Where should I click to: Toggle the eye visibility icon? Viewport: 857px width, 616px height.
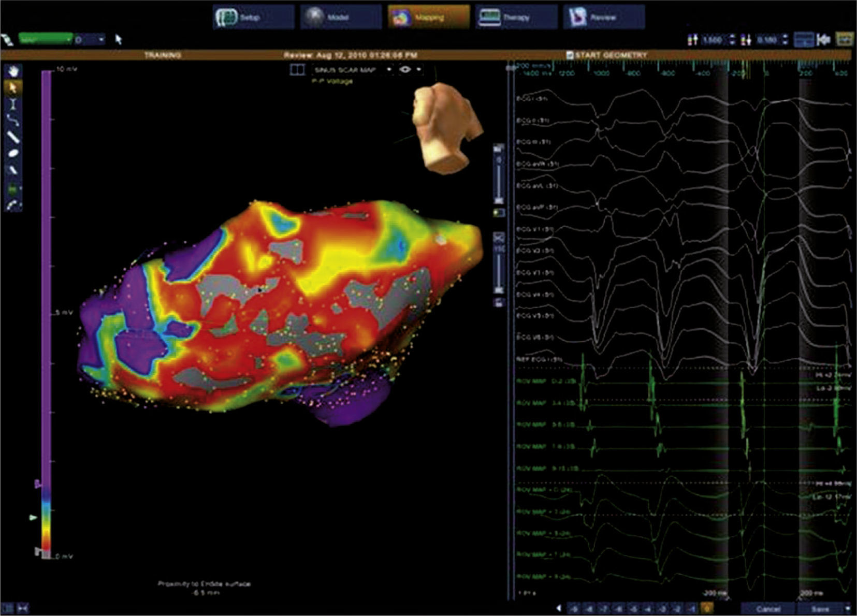click(x=405, y=69)
